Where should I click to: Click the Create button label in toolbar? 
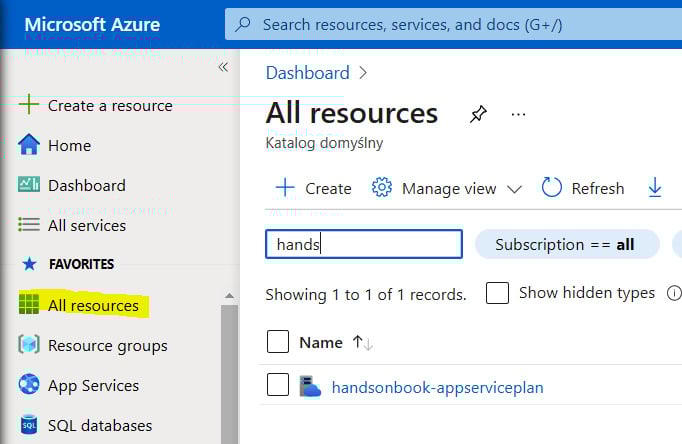click(x=328, y=189)
